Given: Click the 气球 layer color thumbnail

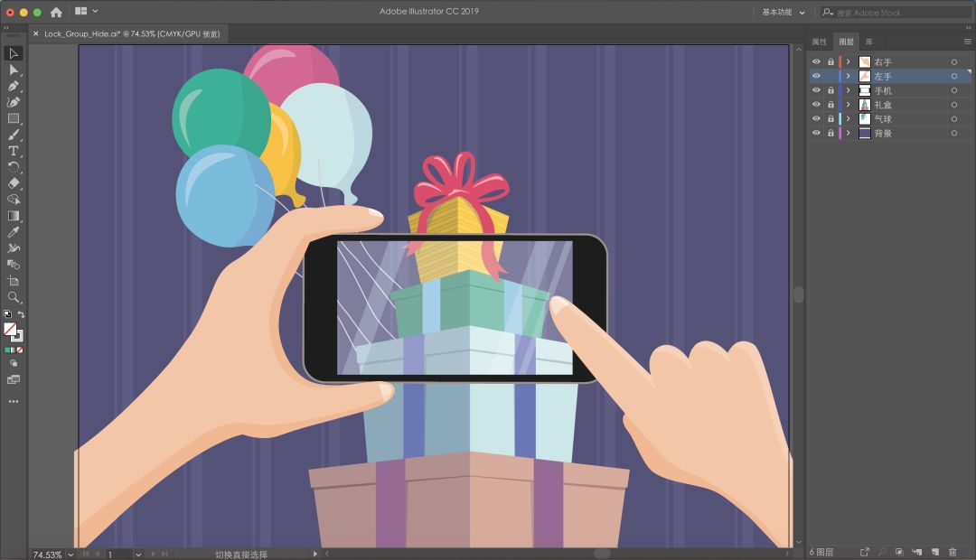Looking at the screenshot, I should pos(865,119).
